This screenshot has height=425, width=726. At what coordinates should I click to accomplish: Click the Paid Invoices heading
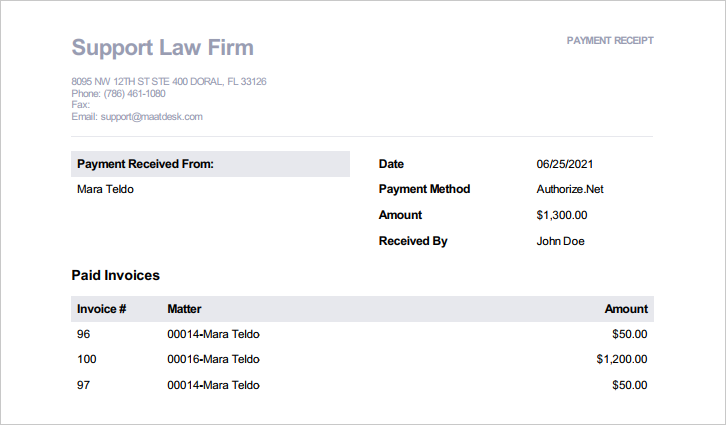tap(116, 275)
